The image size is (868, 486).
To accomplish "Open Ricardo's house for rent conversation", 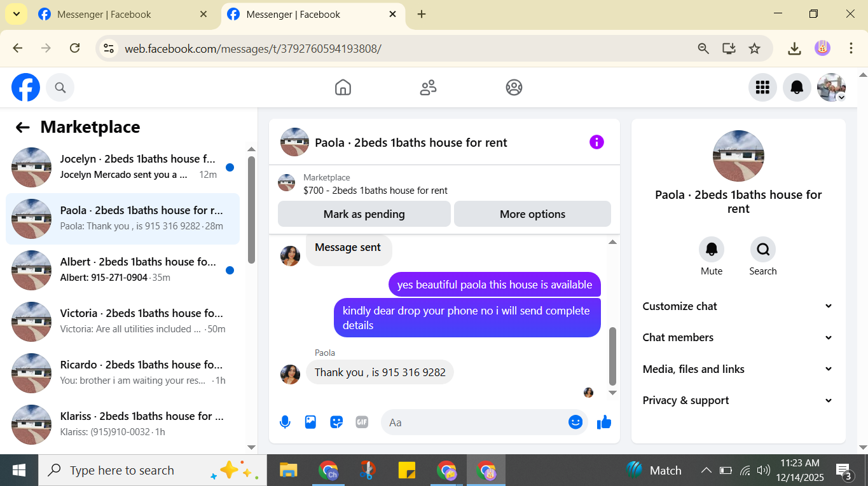I will [x=123, y=374].
